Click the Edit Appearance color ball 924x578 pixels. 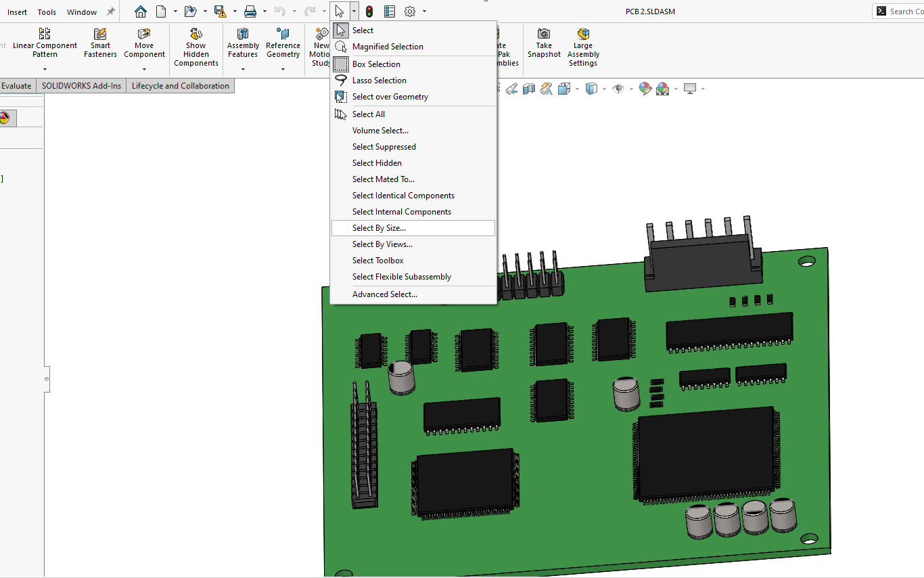click(645, 89)
